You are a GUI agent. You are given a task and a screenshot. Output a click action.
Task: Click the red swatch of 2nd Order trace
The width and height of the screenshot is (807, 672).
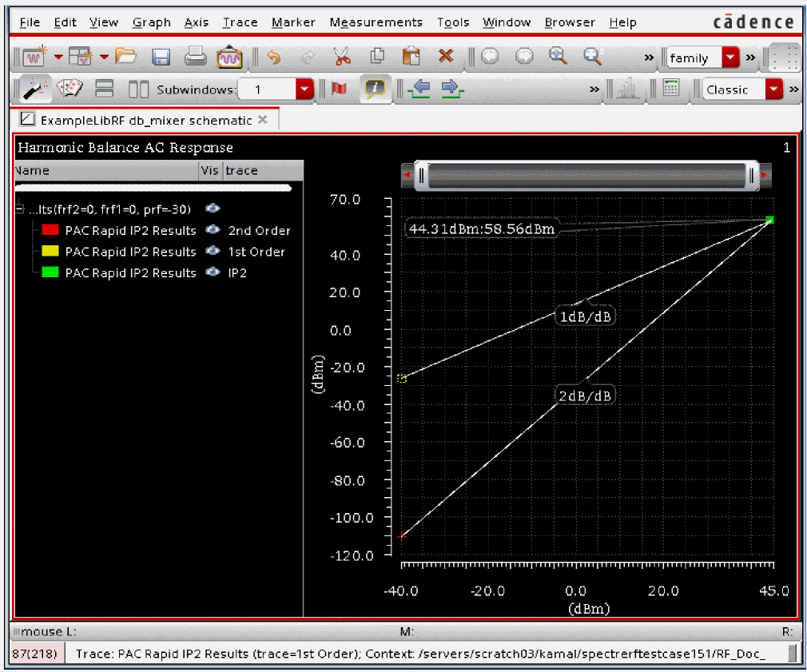(51, 230)
